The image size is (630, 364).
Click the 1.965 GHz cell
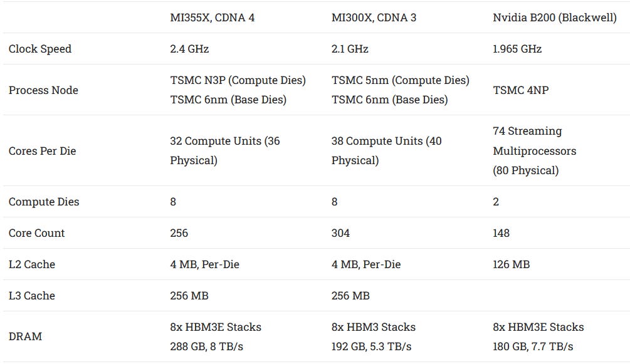pos(517,49)
